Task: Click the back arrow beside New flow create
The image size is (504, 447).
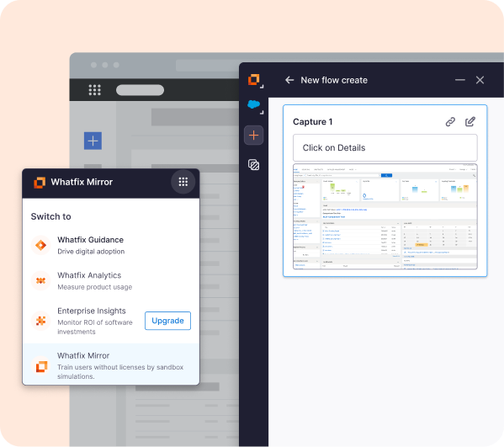Action: click(289, 80)
